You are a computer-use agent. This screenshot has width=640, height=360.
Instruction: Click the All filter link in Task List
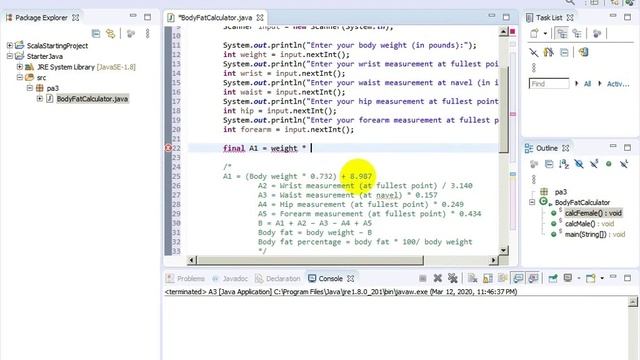(x=587, y=84)
